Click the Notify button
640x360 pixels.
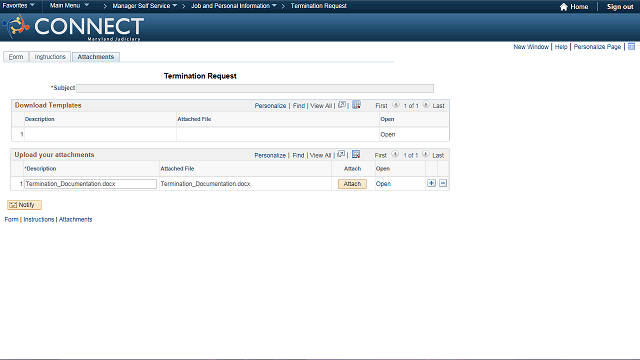click(24, 205)
